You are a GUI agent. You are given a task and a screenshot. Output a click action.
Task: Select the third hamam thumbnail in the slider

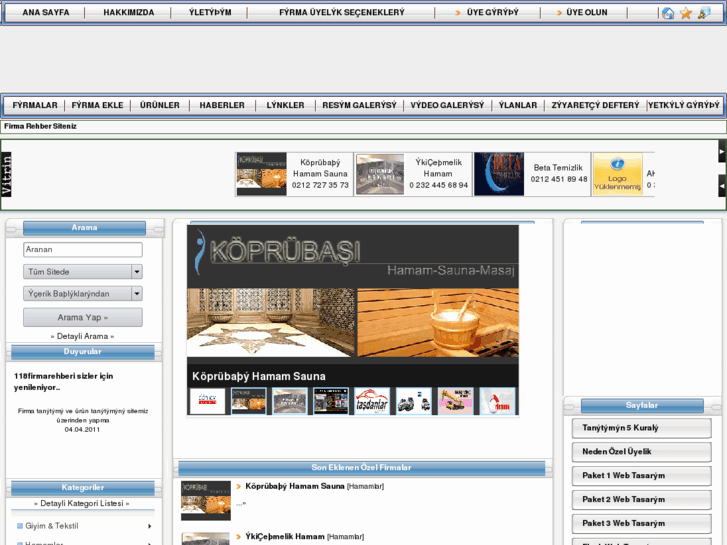click(290, 401)
